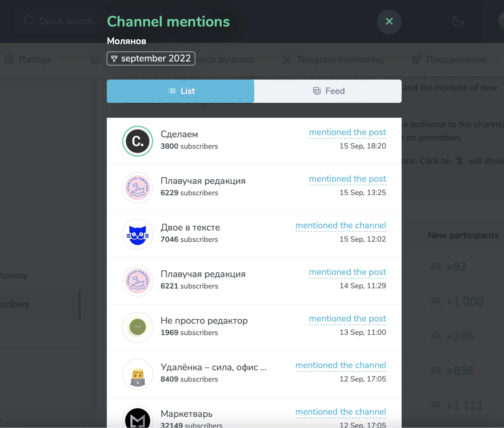Click the Удалёнка channel avatar
Screen dimensions: 504x428
[138, 374]
